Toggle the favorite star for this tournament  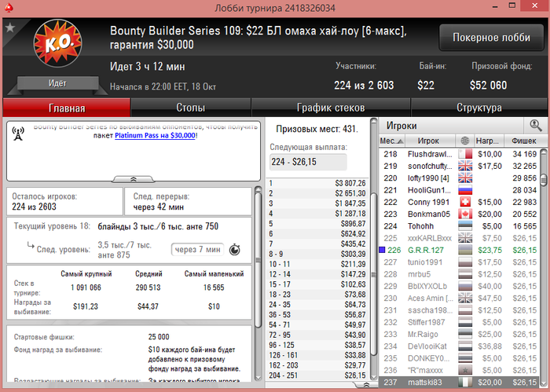9,27
